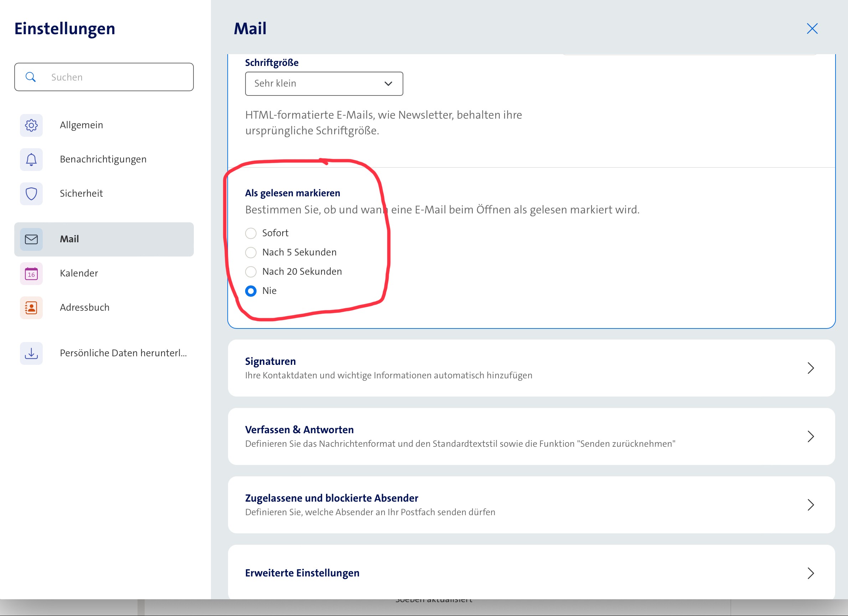Select the Nie radio button
Screen dimensions: 848x616
[x=251, y=291]
